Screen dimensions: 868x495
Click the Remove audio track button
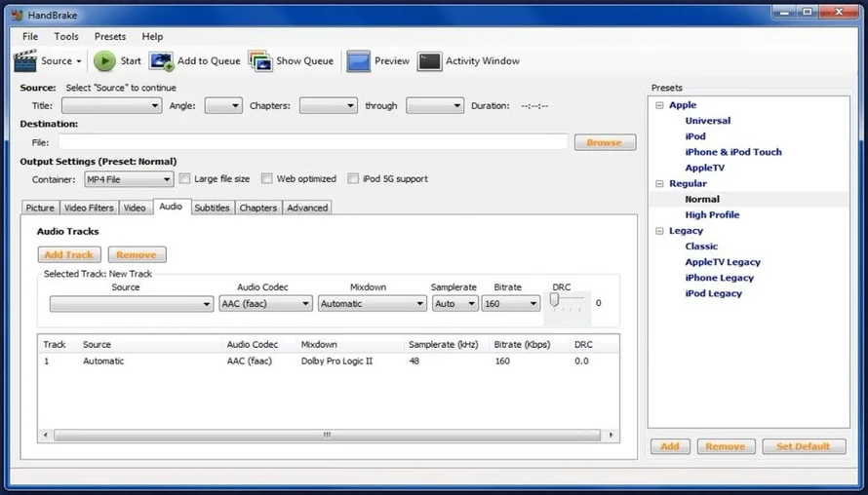pos(137,255)
